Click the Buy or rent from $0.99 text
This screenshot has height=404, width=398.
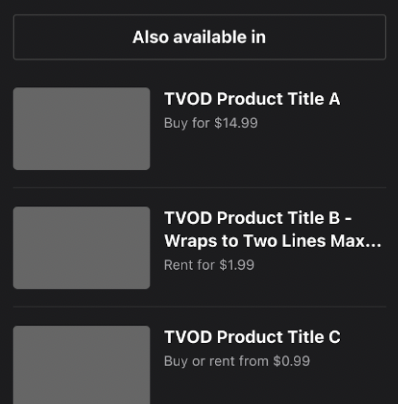[237, 361]
